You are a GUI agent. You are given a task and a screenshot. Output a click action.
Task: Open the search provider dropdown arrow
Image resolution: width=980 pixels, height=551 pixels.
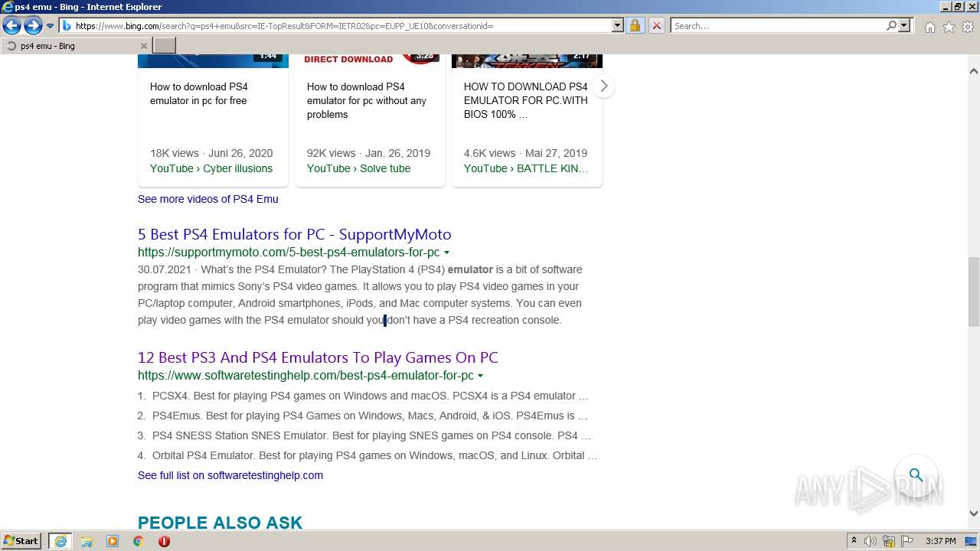(x=904, y=25)
